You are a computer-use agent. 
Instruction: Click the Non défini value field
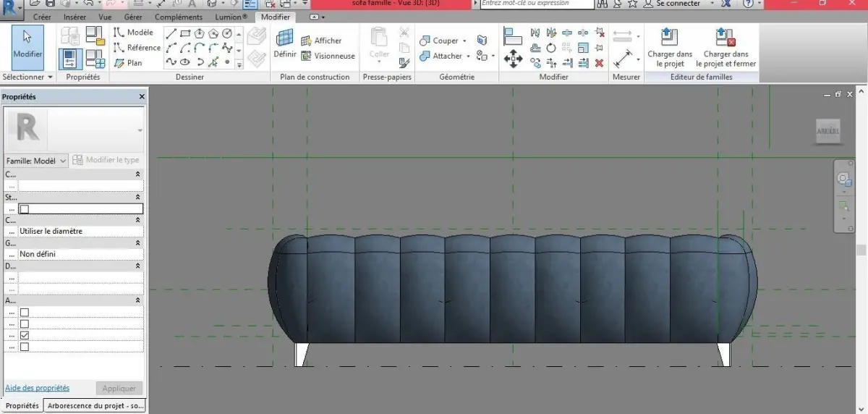pos(80,255)
